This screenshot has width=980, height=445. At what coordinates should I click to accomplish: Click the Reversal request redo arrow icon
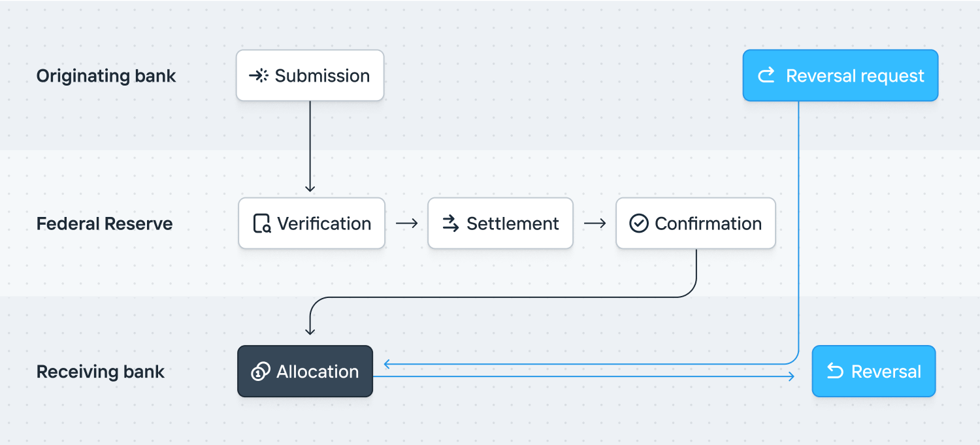(766, 76)
